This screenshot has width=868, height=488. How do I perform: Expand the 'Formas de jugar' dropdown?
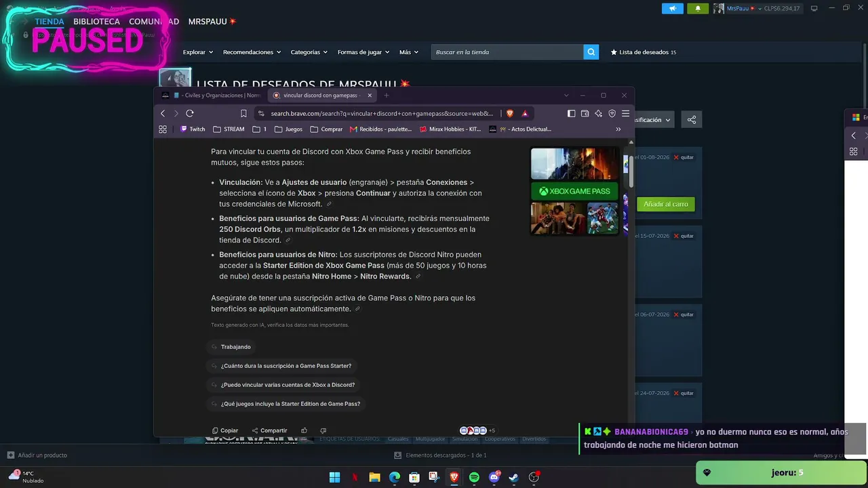click(x=364, y=52)
